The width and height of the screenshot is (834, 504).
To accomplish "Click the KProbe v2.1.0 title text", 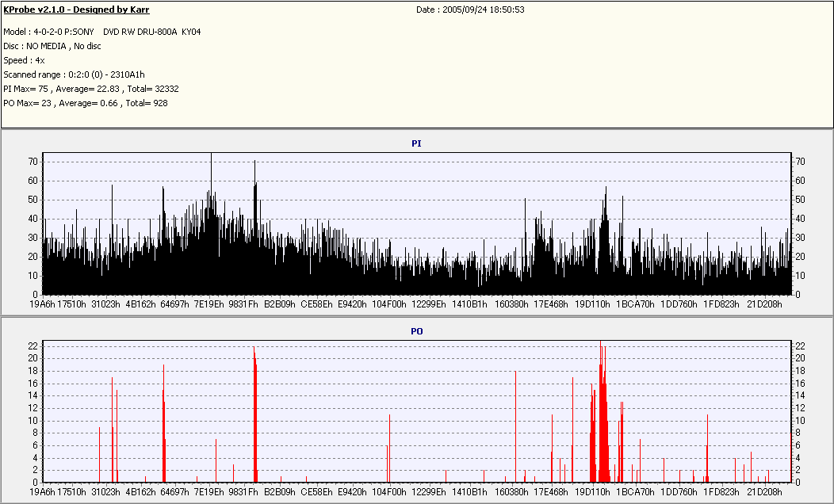I will pos(76,10).
